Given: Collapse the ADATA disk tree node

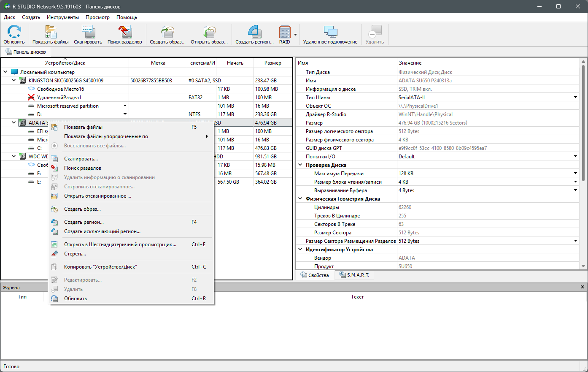Looking at the screenshot, I should [13, 123].
